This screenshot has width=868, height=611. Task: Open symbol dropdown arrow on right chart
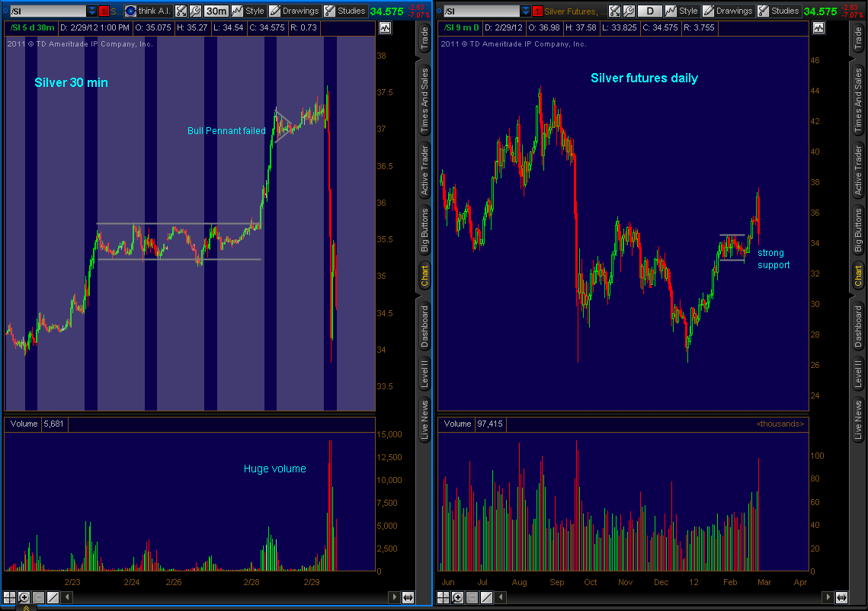coord(527,11)
